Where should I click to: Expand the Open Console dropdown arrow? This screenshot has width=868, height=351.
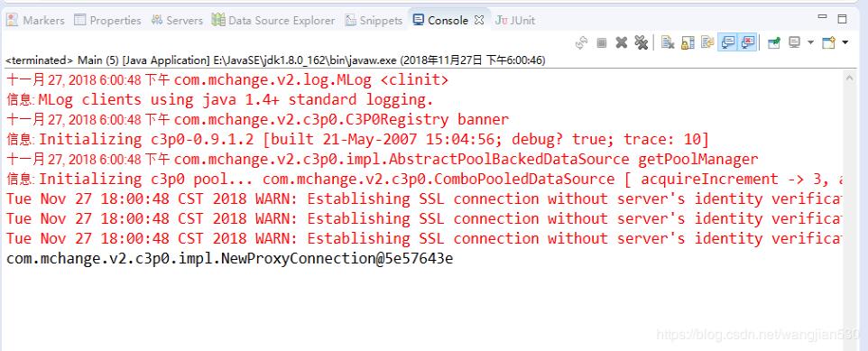pos(845,42)
